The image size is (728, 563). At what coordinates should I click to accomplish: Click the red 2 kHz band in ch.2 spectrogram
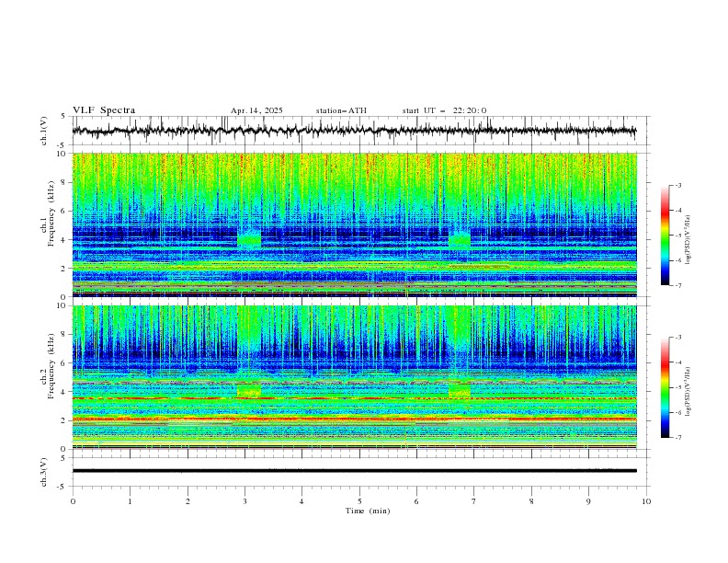point(354,419)
